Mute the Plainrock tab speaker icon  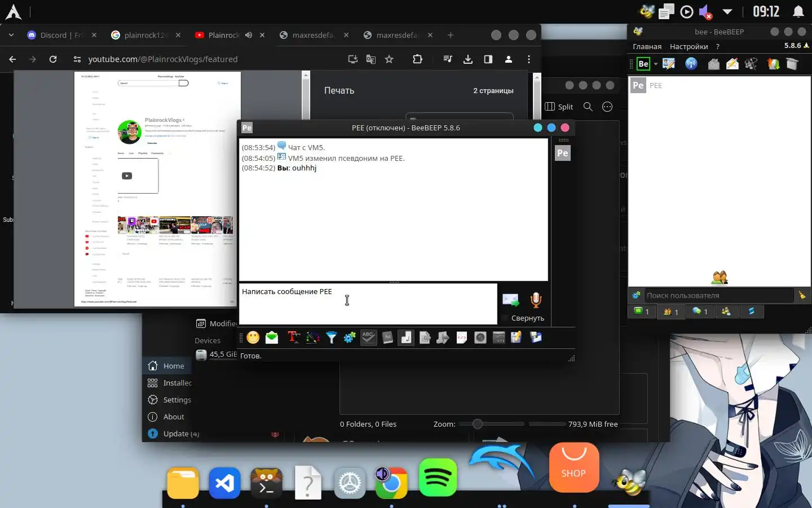[249, 35]
